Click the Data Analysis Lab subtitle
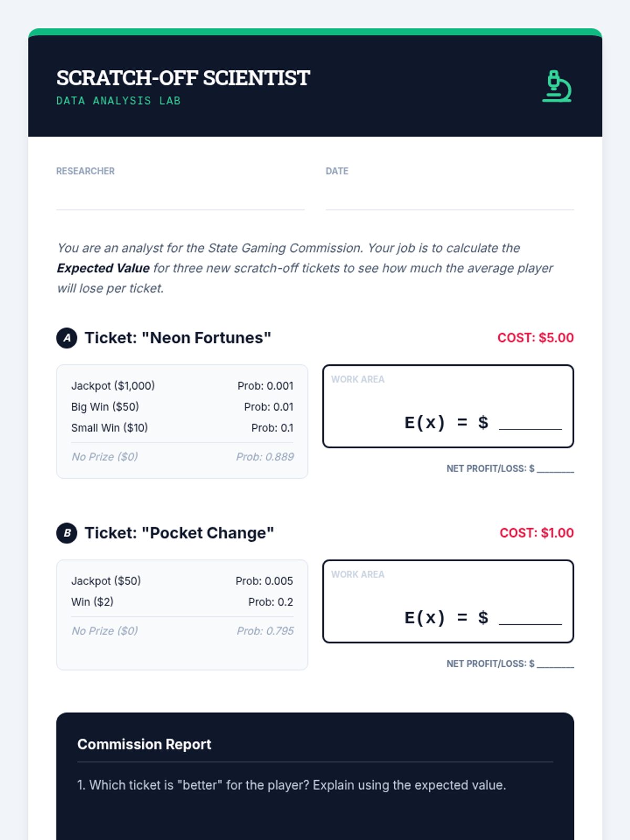The image size is (630, 840). (119, 101)
